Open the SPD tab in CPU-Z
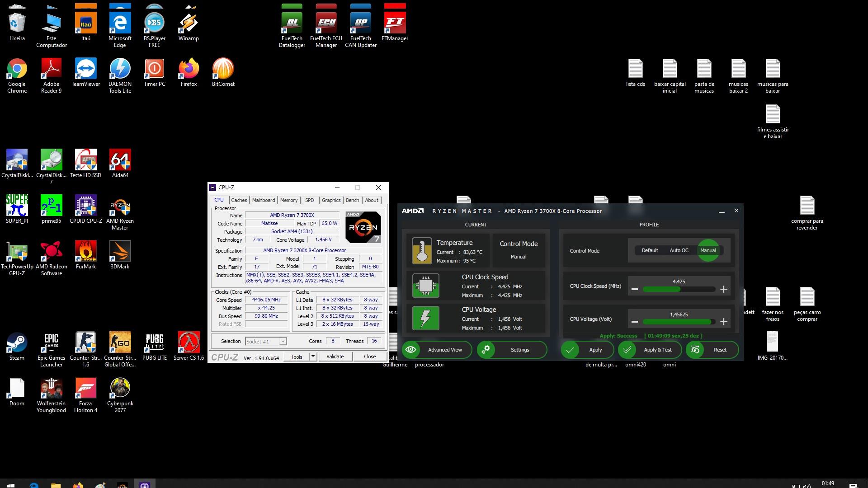 309,200
